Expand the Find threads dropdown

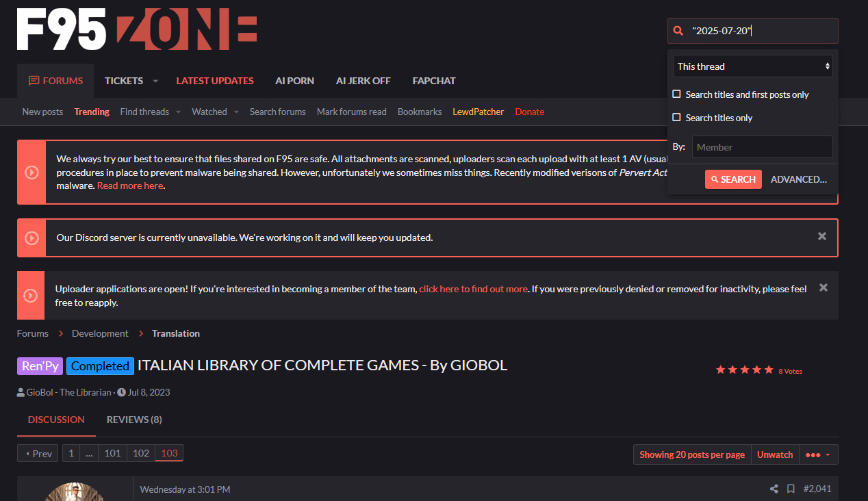[178, 112]
